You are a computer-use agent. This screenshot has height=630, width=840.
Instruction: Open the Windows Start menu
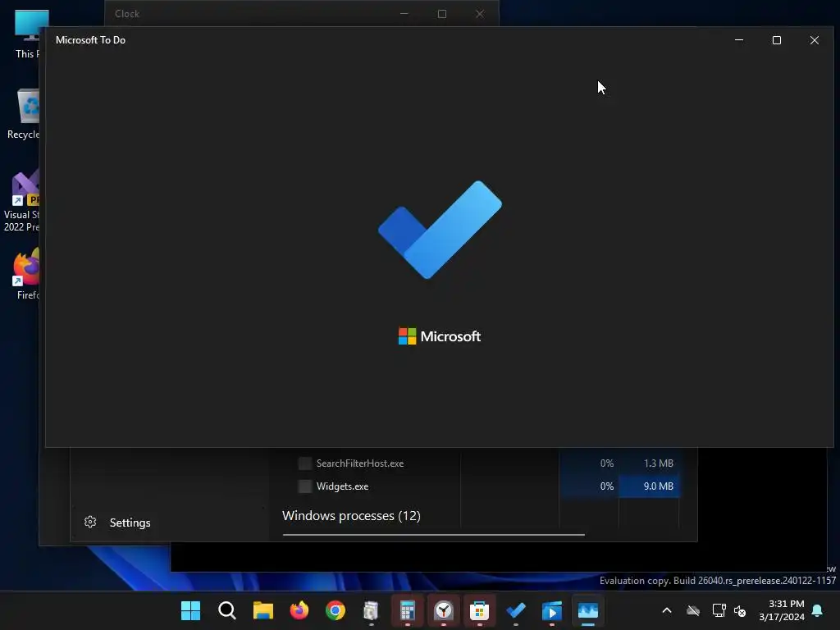[190, 610]
